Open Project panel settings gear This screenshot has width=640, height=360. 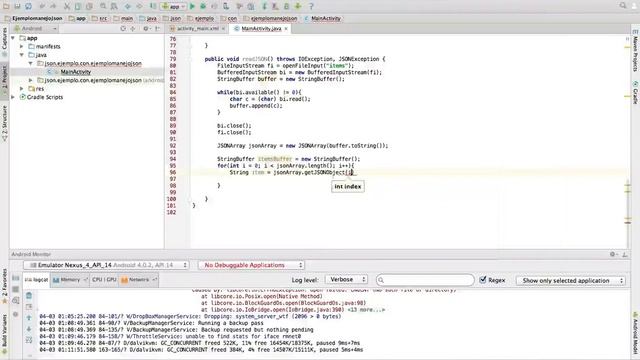point(146,29)
